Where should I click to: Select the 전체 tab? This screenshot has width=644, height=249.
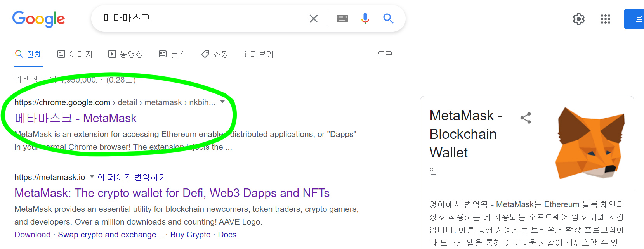click(28, 54)
